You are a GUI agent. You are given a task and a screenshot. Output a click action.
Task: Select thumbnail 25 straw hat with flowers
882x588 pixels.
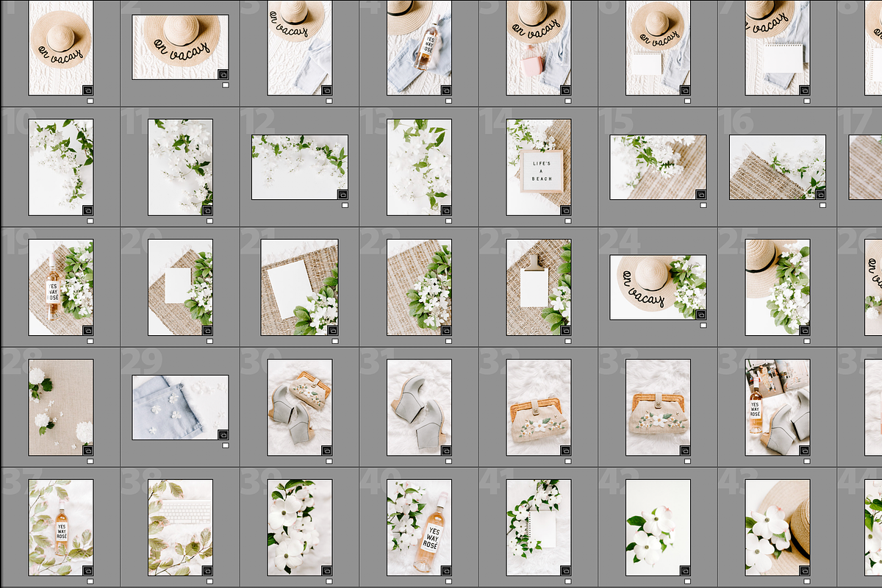point(778,287)
